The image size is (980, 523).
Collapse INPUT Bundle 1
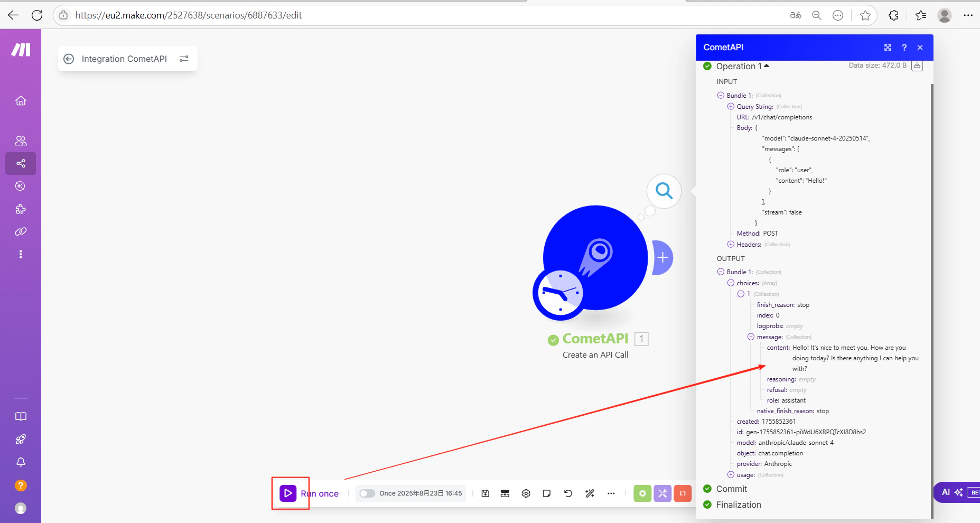tap(721, 95)
